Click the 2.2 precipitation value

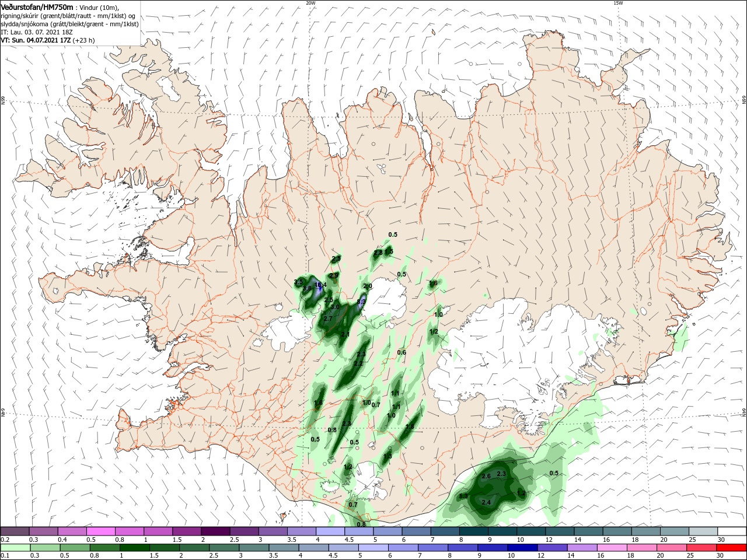[358, 363]
